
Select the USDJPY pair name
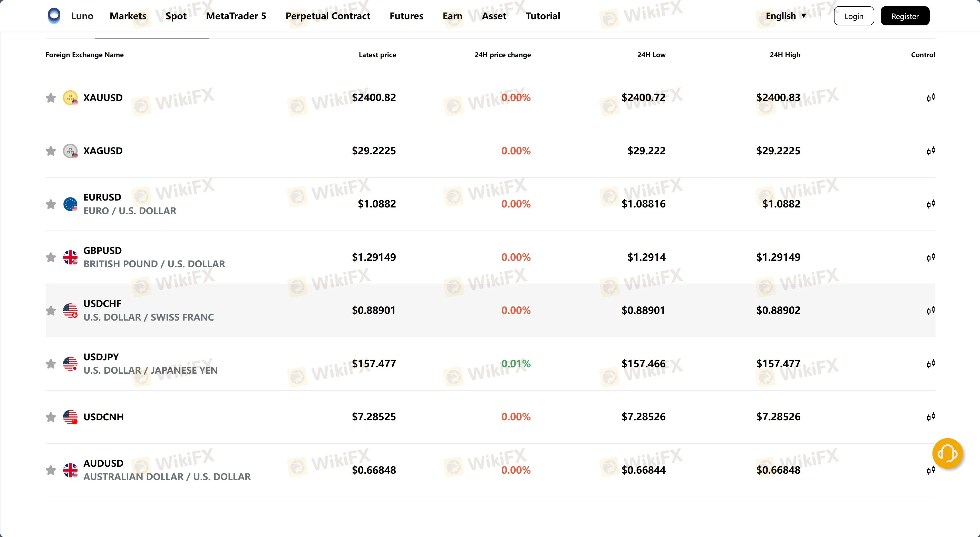click(101, 357)
